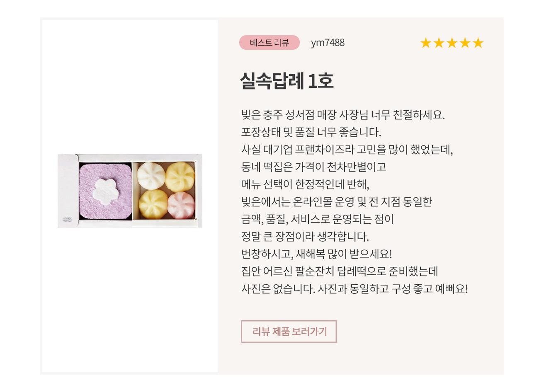Select the middle rating star

pyautogui.click(x=452, y=43)
